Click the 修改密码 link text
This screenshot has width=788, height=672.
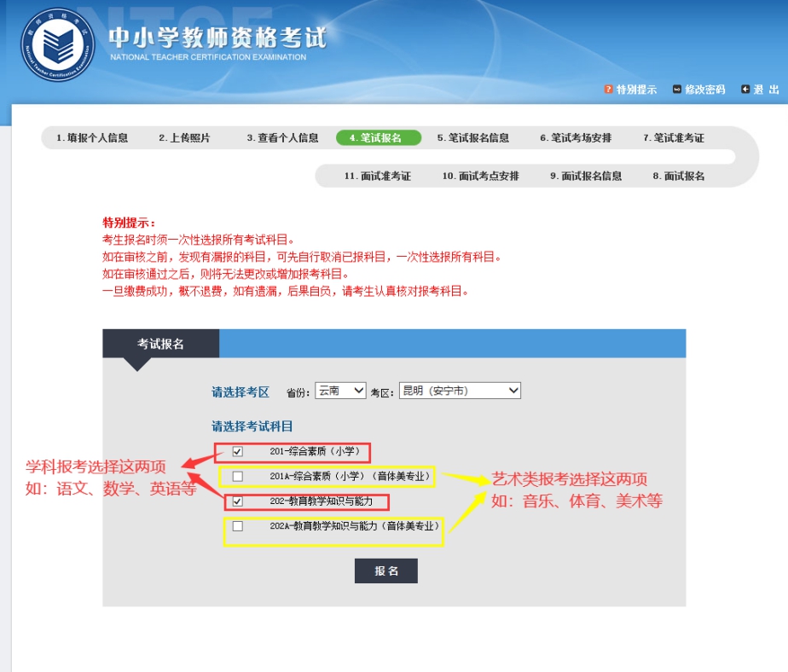coord(704,90)
